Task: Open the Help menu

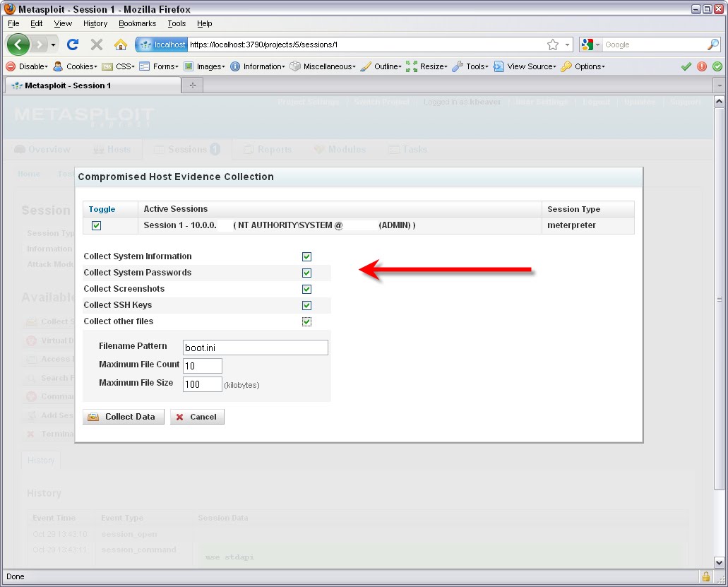Action: point(204,24)
